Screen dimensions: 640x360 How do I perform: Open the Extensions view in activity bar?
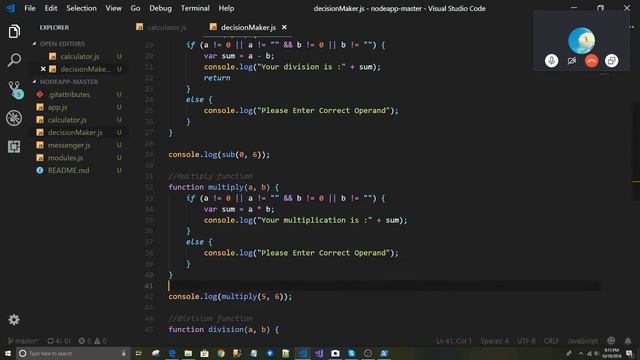14,147
